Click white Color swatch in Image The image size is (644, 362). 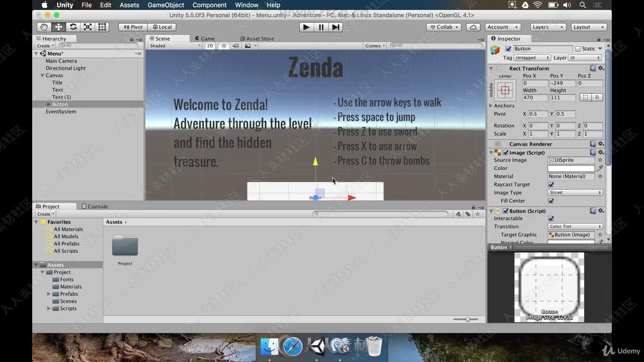(x=571, y=168)
